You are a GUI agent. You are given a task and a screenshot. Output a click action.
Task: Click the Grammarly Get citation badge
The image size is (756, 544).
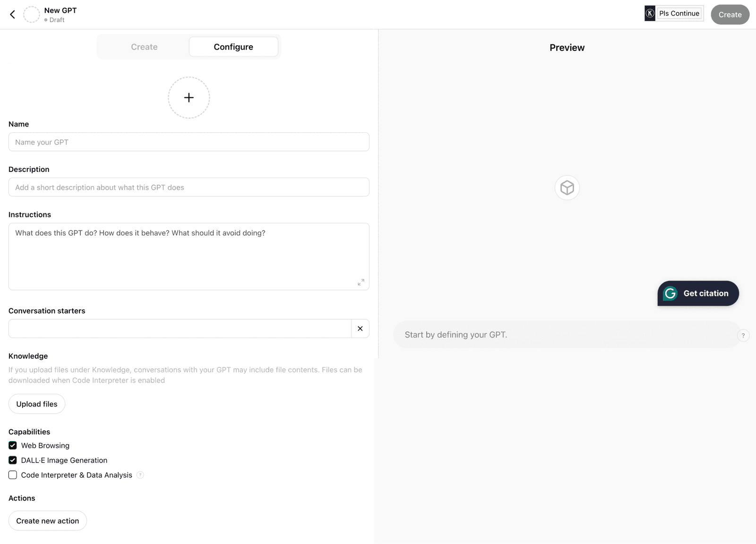698,293
